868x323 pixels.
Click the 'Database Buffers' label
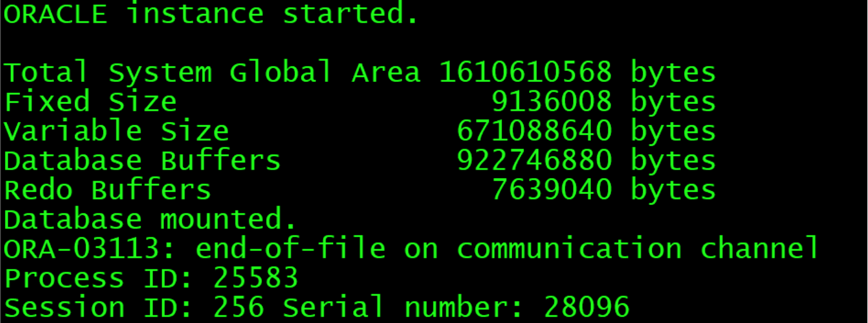click(x=142, y=160)
